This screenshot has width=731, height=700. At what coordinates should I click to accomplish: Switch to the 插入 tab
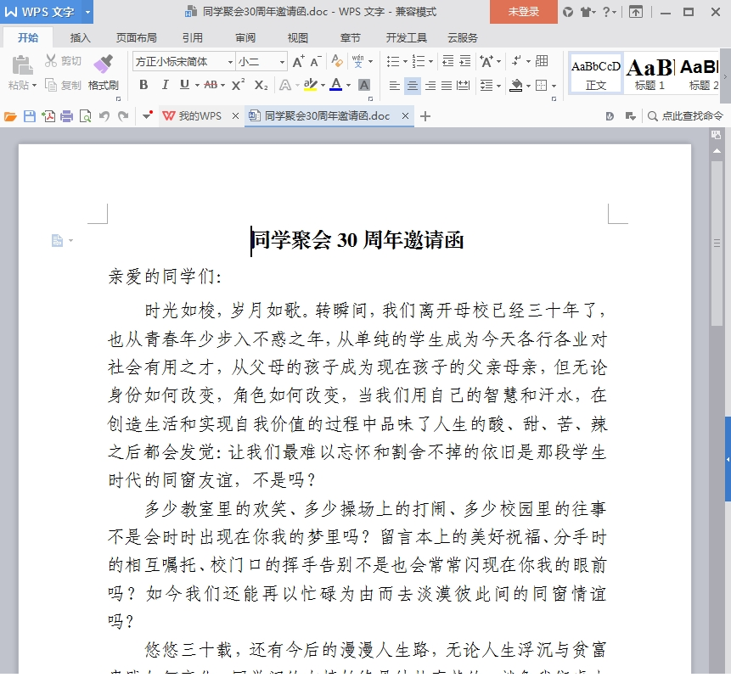click(80, 37)
